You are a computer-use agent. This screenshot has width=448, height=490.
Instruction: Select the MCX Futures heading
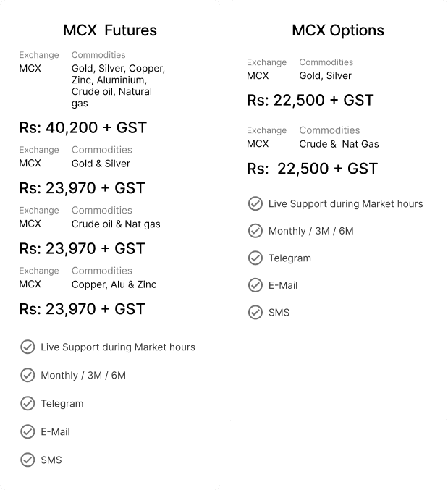110,30
